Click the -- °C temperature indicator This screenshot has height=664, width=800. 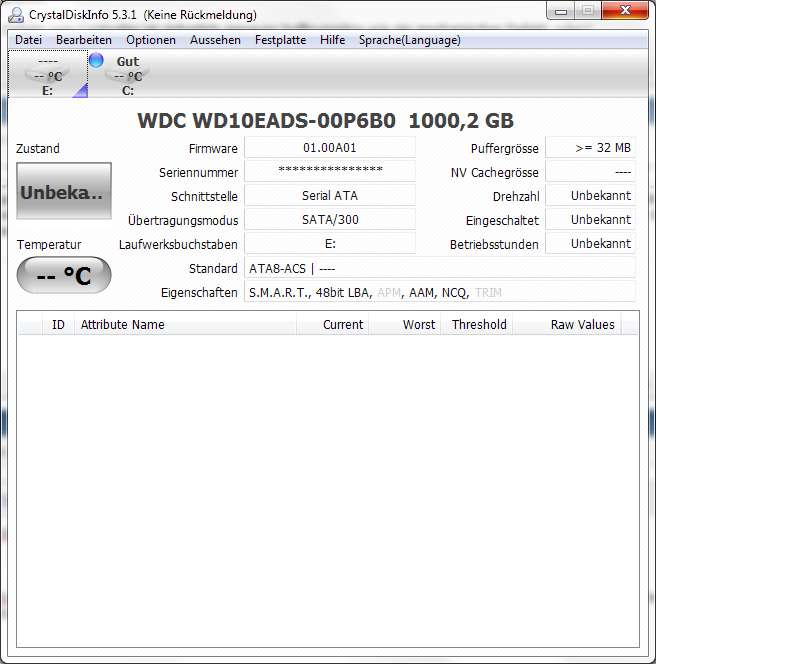[x=64, y=275]
